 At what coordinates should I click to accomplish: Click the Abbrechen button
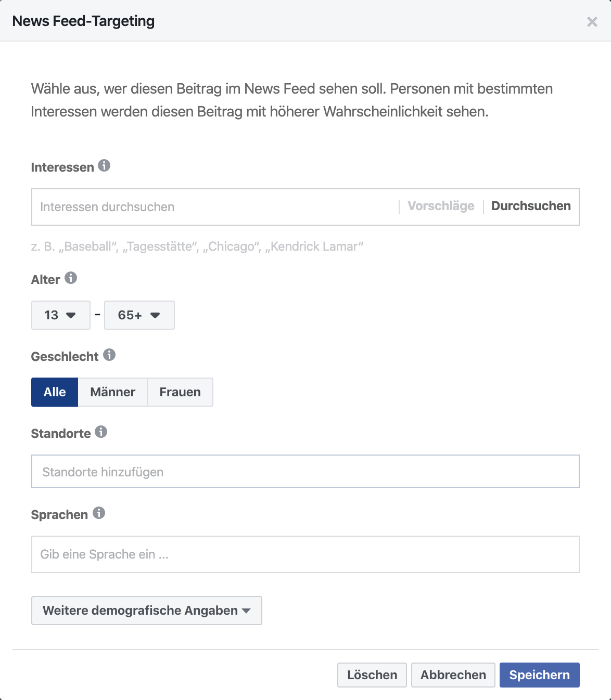point(453,675)
